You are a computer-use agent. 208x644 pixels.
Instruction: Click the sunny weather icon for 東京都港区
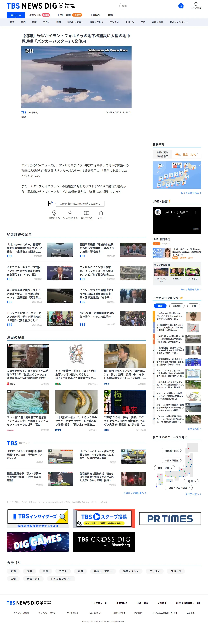178,154
